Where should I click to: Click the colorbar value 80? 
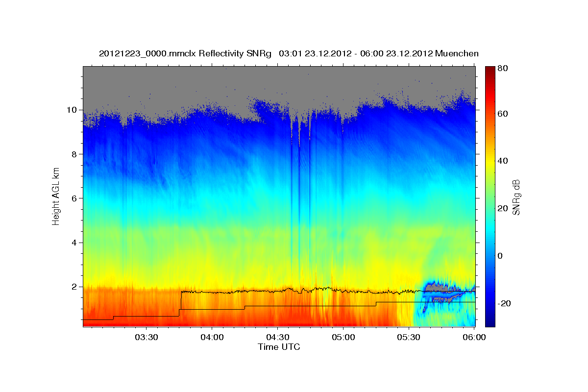[x=503, y=69]
